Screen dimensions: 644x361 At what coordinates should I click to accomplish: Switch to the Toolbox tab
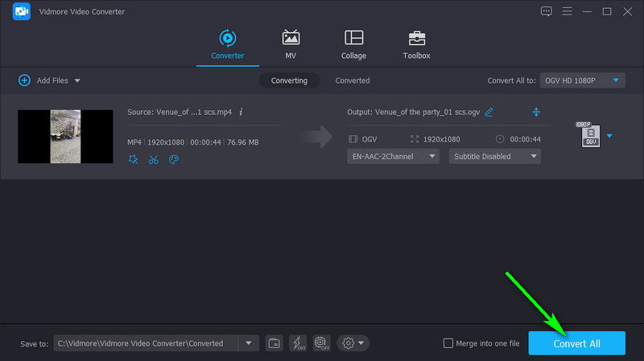pos(416,45)
